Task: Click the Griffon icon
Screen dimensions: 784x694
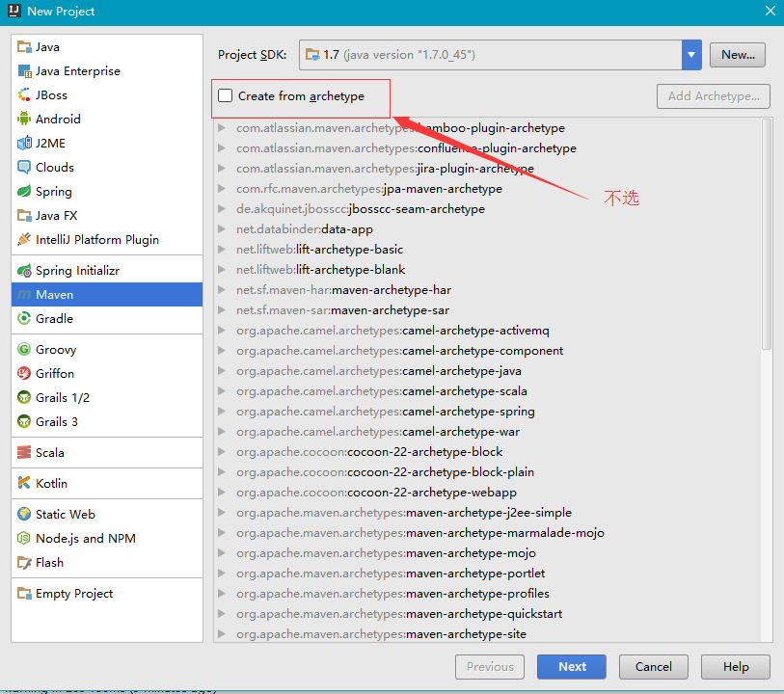Action: click(24, 373)
